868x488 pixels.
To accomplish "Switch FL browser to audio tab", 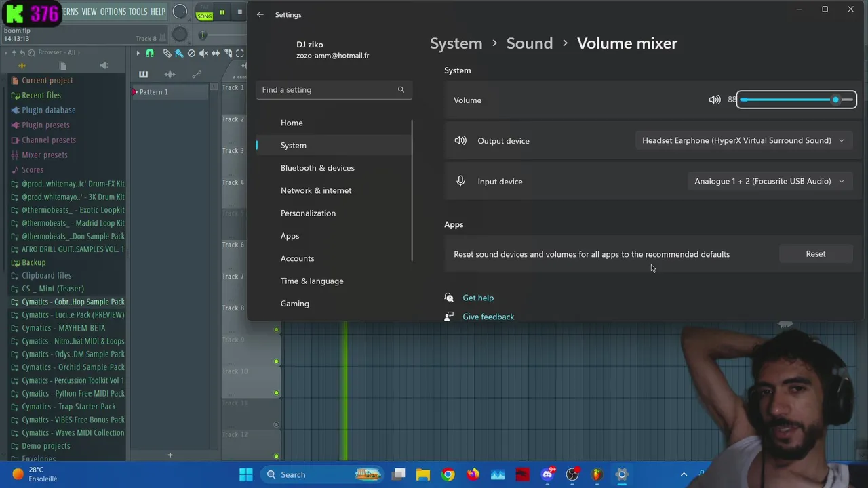I will click(22, 66).
